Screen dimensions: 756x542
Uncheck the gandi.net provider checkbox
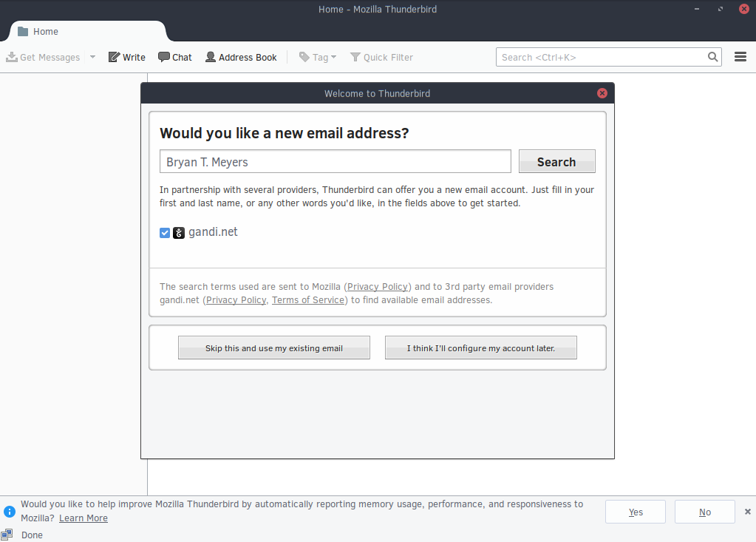164,233
